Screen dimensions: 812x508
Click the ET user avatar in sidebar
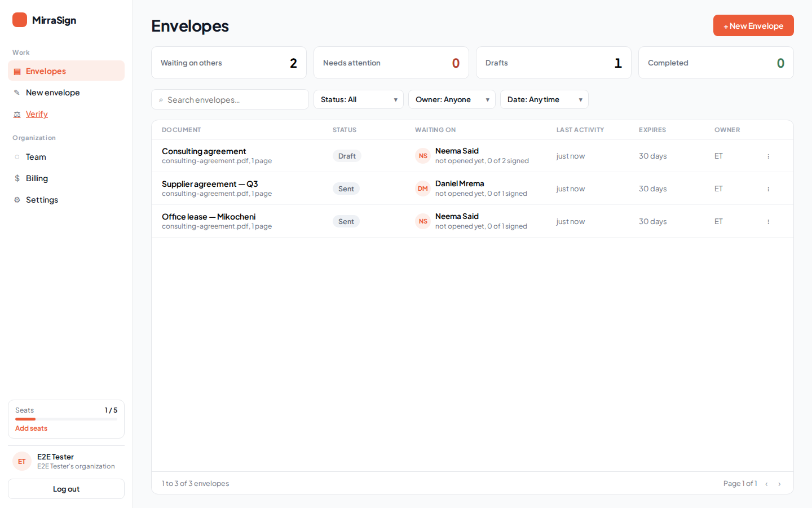click(x=22, y=461)
